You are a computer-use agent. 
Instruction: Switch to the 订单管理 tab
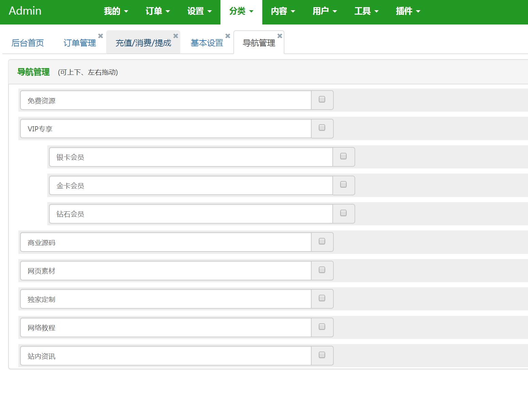pos(80,43)
